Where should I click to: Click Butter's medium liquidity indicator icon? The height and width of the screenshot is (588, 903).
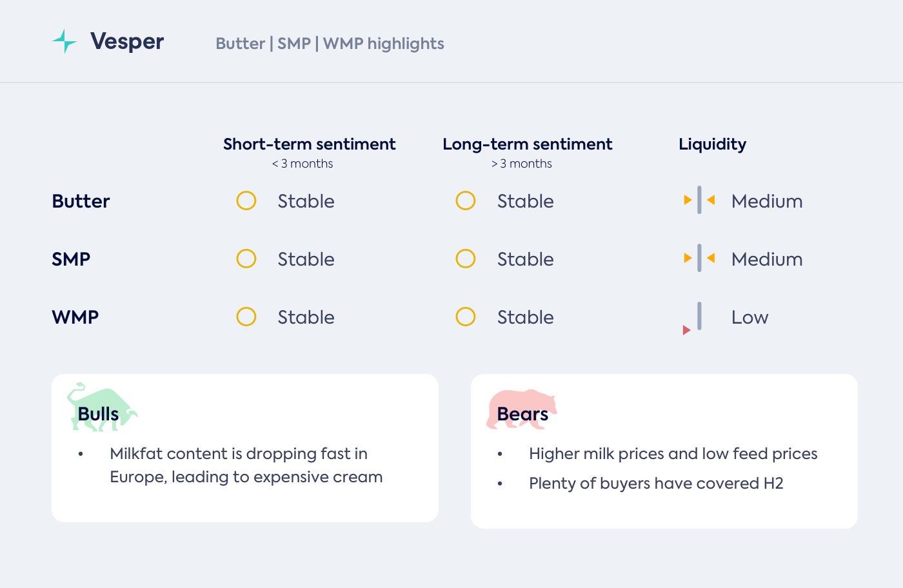pyautogui.click(x=699, y=201)
